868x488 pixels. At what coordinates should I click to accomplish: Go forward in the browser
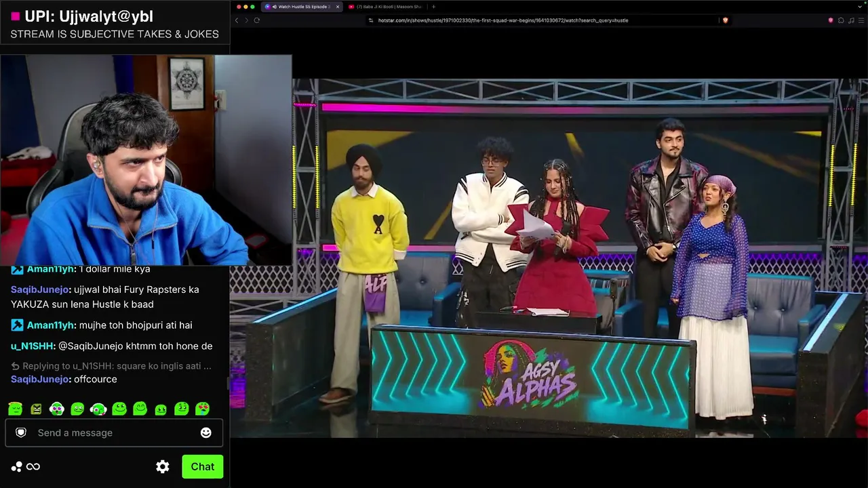tap(246, 20)
